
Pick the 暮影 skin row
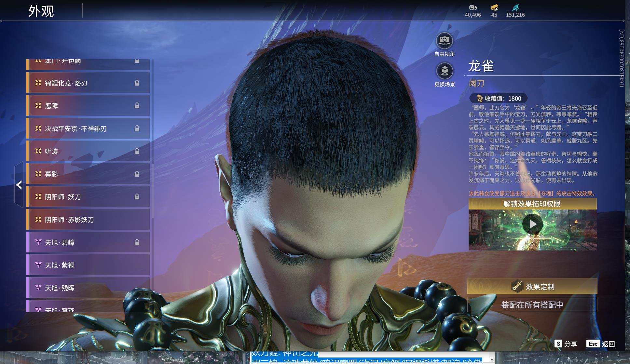pyautogui.click(x=88, y=174)
